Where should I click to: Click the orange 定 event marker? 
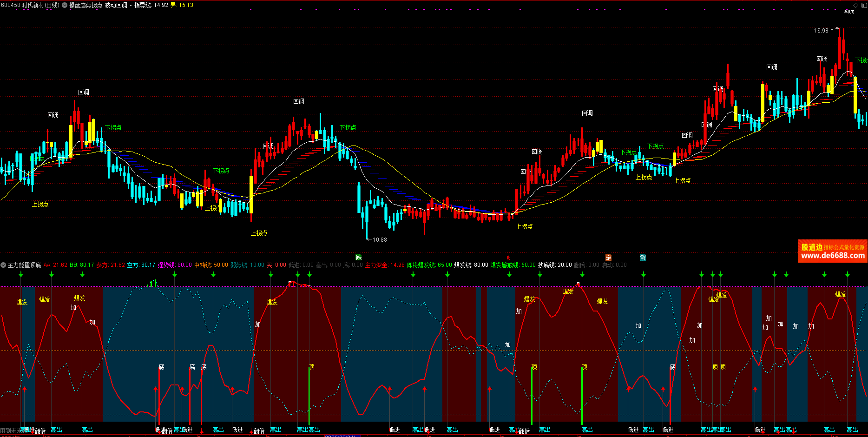(x=608, y=257)
